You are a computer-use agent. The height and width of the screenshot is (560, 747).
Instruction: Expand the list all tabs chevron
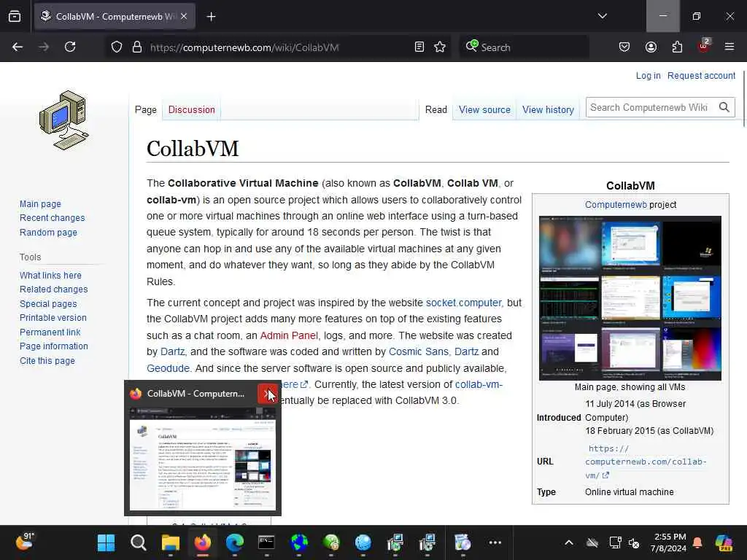[603, 16]
